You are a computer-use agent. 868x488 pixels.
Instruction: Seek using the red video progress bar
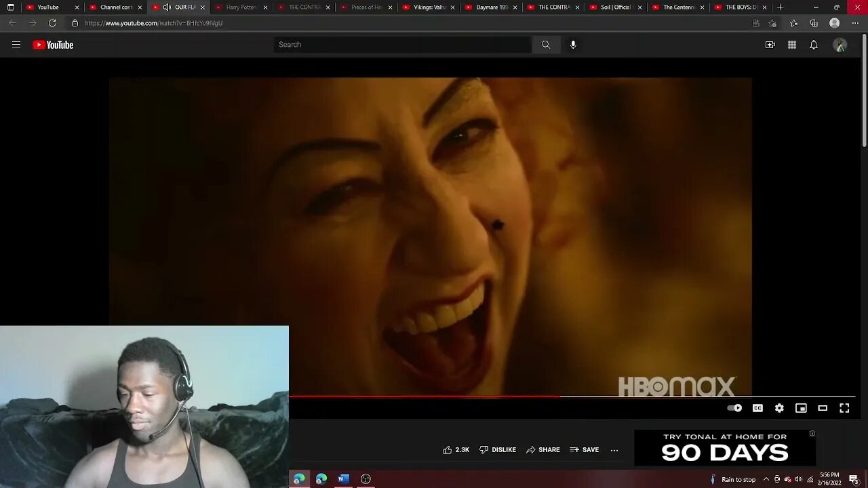click(572, 396)
